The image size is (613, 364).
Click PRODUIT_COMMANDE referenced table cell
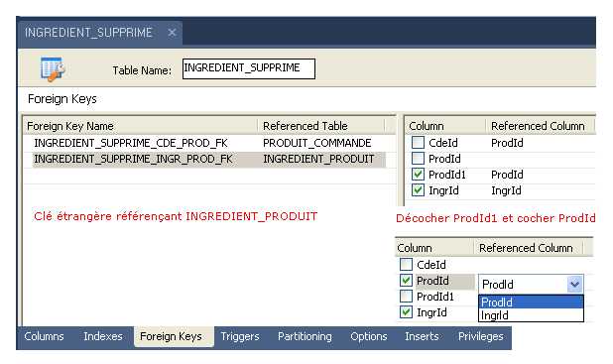coord(317,143)
